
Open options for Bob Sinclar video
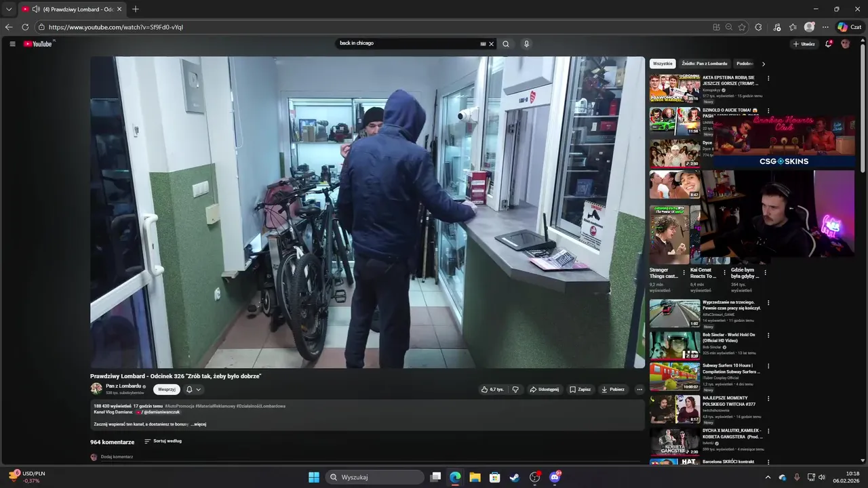coord(768,335)
